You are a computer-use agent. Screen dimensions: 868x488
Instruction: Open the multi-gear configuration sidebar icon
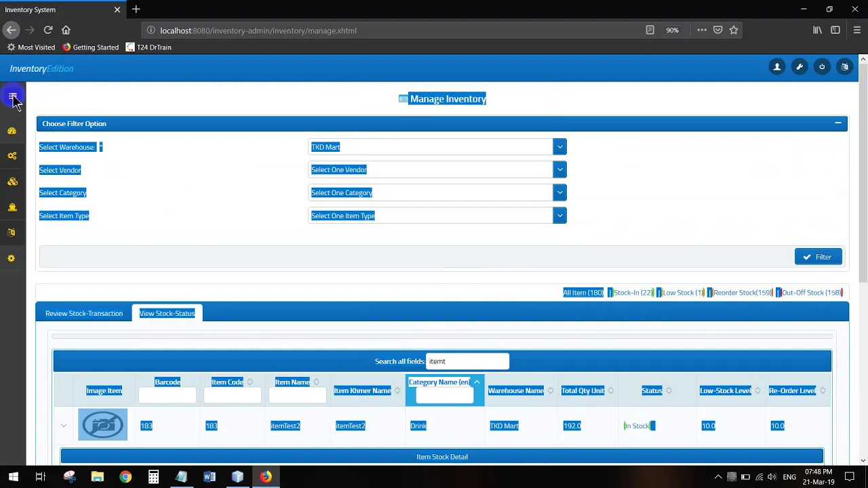click(x=12, y=156)
